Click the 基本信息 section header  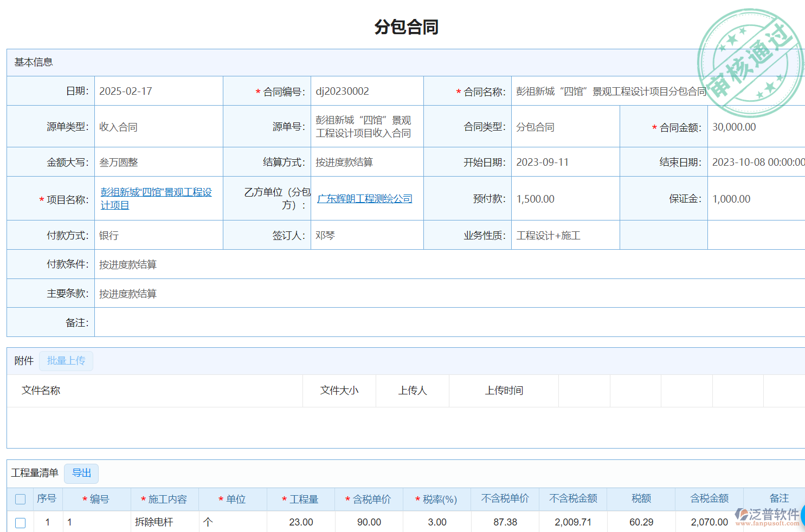pos(34,62)
